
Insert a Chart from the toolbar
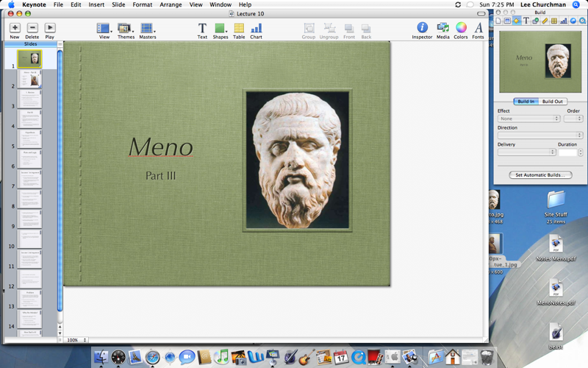point(256,28)
